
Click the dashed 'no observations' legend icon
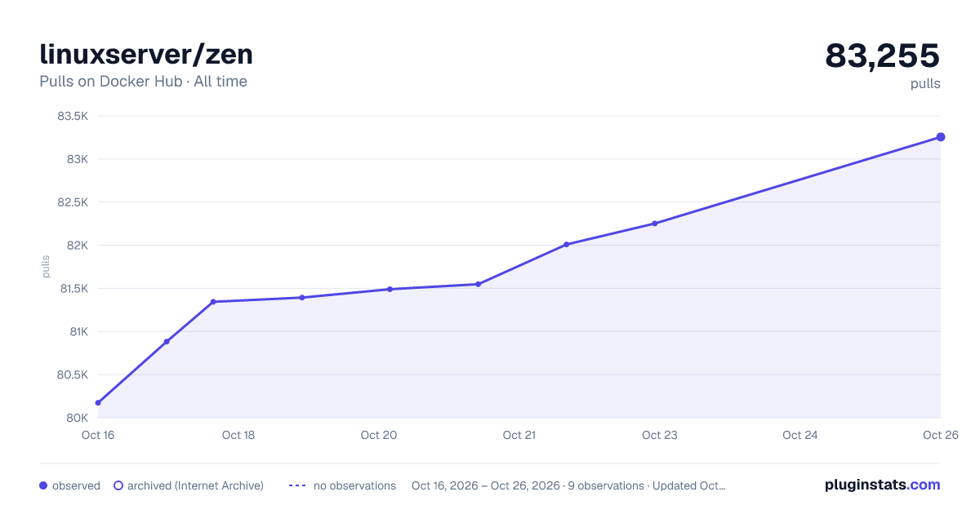(x=297, y=485)
